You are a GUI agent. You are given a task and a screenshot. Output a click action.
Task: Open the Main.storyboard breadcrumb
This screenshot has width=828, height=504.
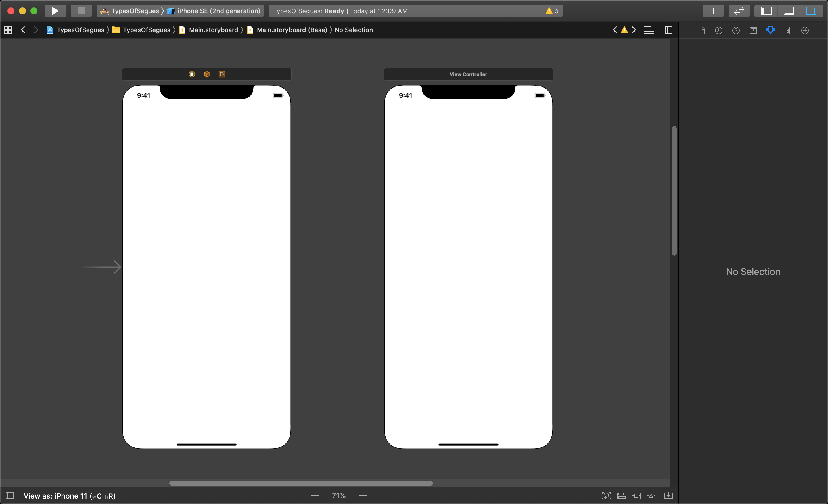point(208,30)
